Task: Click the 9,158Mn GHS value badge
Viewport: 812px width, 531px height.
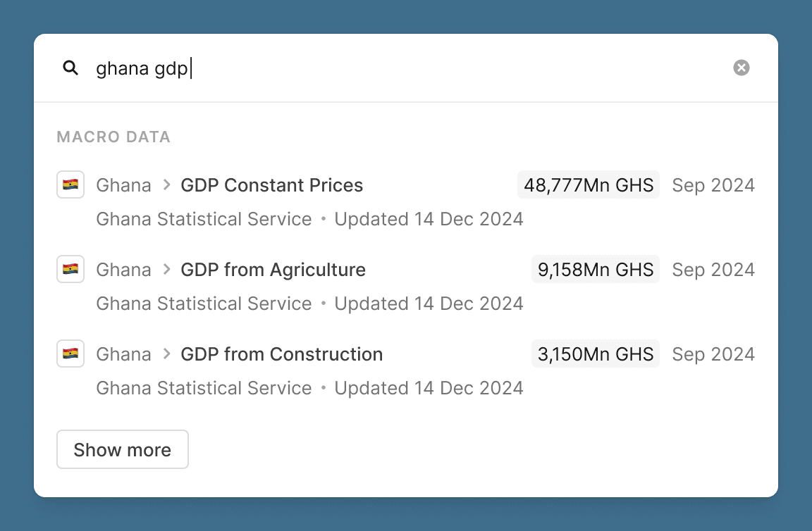Action: pyautogui.click(x=596, y=269)
